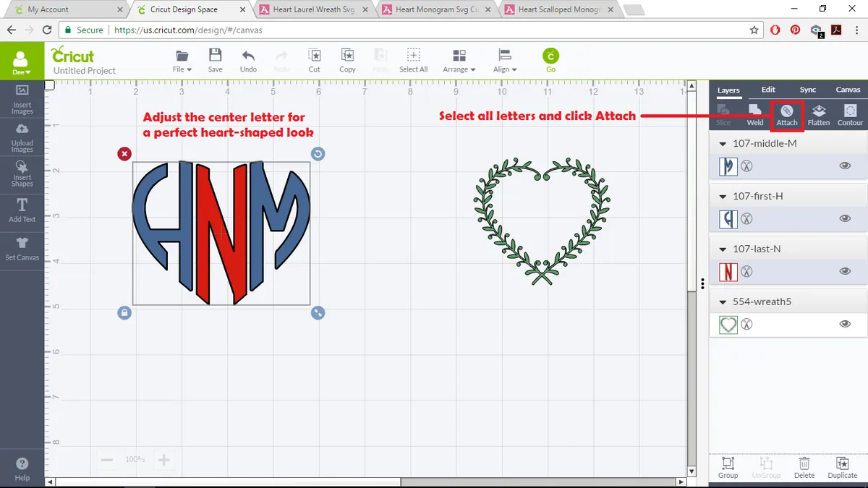Click the Contour tool
The image size is (868, 488).
point(851,115)
